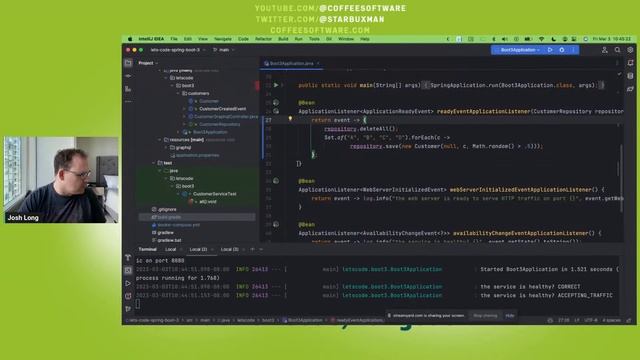Open Boot3Application run configuration dropdown
The image size is (640, 360).
point(520,50)
